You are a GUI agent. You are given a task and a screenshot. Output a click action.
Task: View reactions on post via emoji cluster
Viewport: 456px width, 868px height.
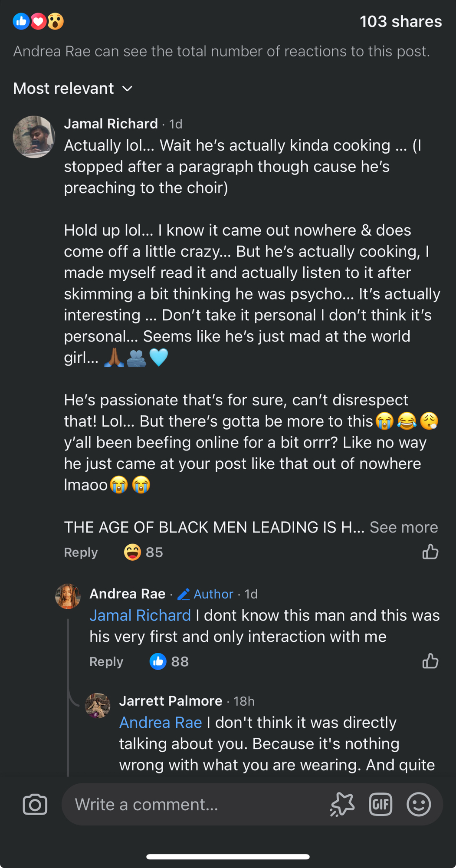pyautogui.click(x=38, y=21)
